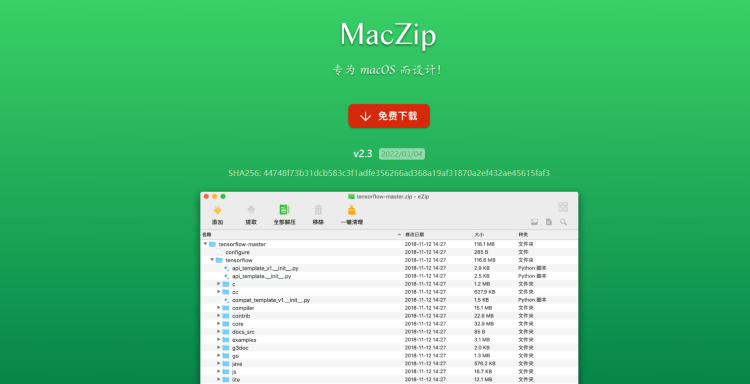The height and width of the screenshot is (384, 750).
Task: Expand the examples folder
Action: (x=219, y=340)
